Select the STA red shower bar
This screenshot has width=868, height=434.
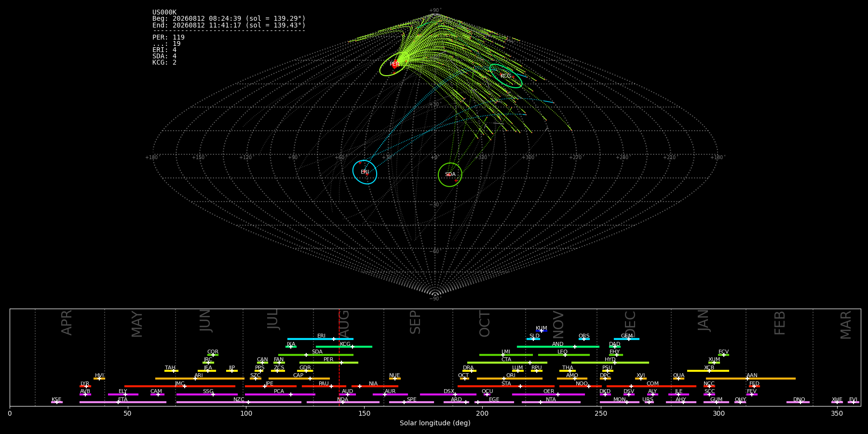(506, 386)
